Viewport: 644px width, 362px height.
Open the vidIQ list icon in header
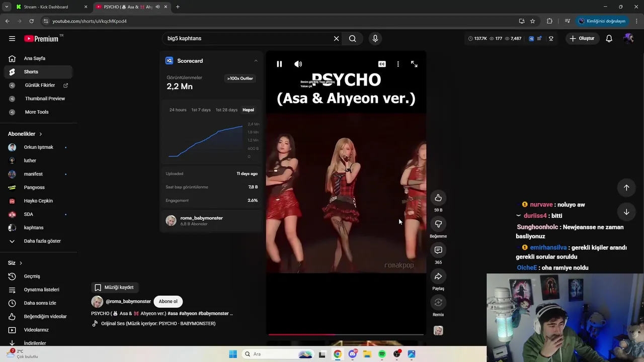pyautogui.click(x=539, y=38)
